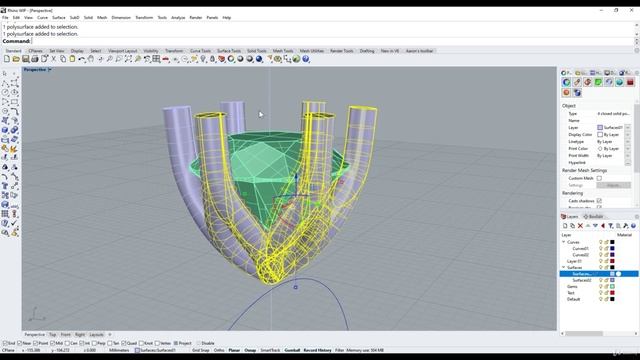Click in the Command input field
This screenshot has width=640, height=360.
(333, 41)
